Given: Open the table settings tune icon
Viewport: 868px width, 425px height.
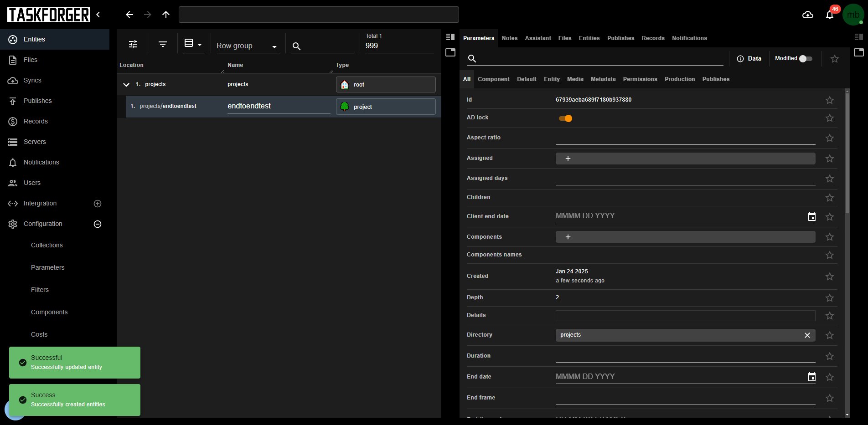Looking at the screenshot, I should 133,44.
